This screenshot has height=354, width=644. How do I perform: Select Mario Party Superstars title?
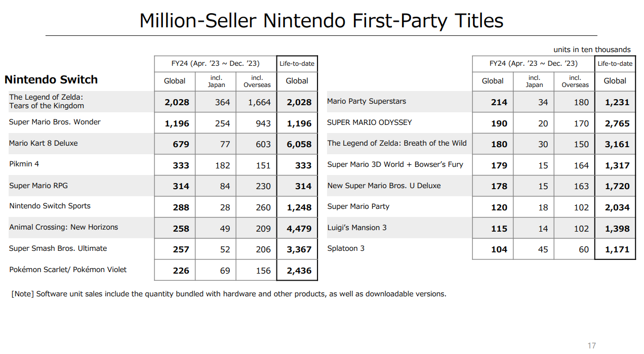tap(367, 101)
